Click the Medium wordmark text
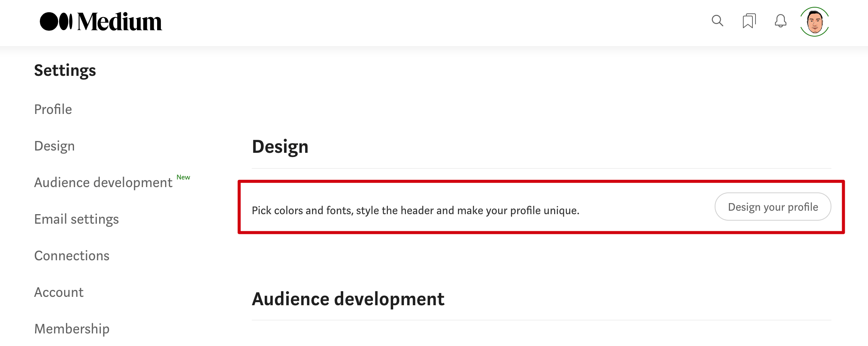868x346 pixels. (120, 22)
